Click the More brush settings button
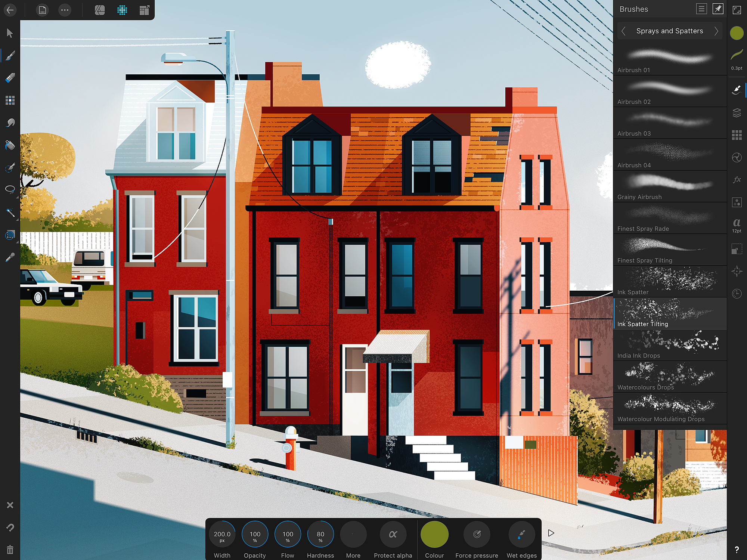 pos(353,535)
